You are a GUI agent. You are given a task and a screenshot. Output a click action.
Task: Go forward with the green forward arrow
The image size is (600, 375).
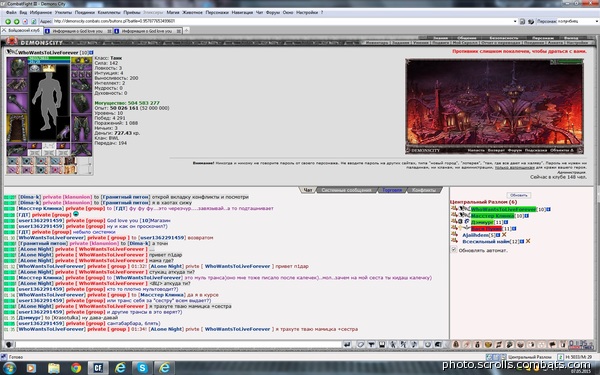(16, 21)
